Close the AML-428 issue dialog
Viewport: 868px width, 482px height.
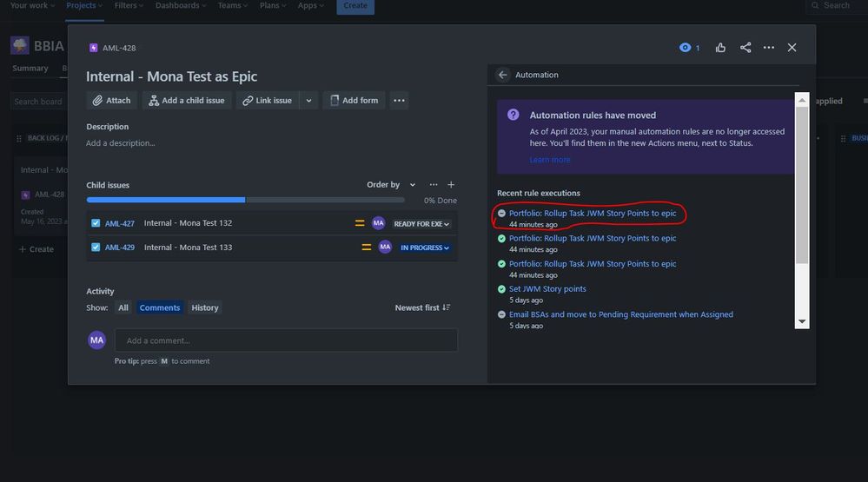point(792,48)
